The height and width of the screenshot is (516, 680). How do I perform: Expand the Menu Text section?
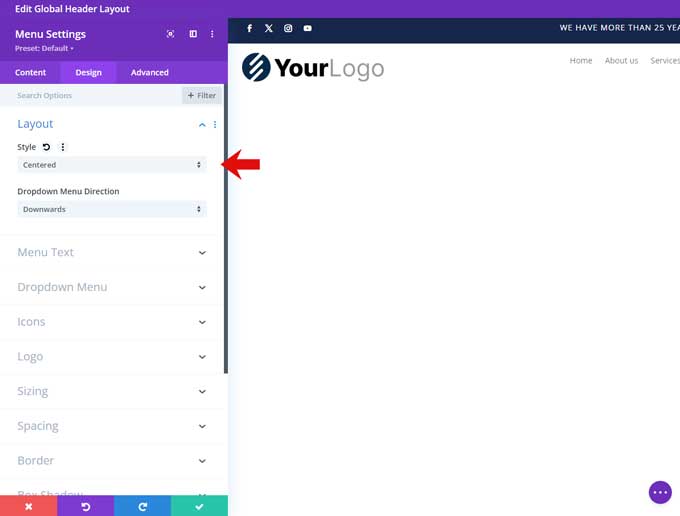[x=112, y=253]
